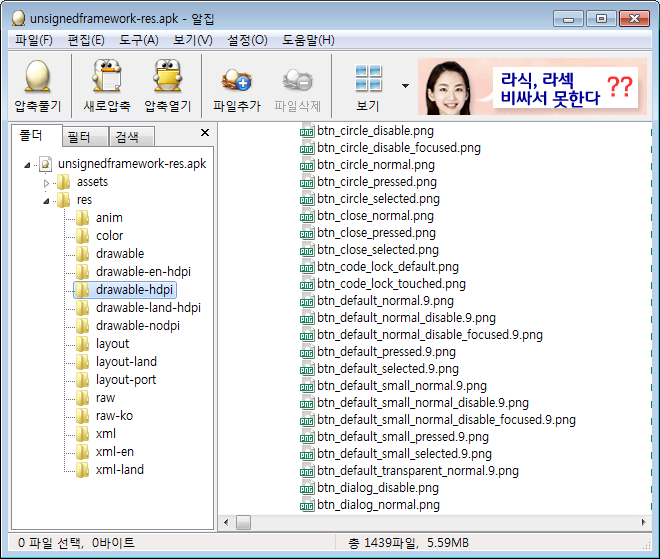
Task: Select file btn_default_pressed.9.png
Action: (386, 352)
